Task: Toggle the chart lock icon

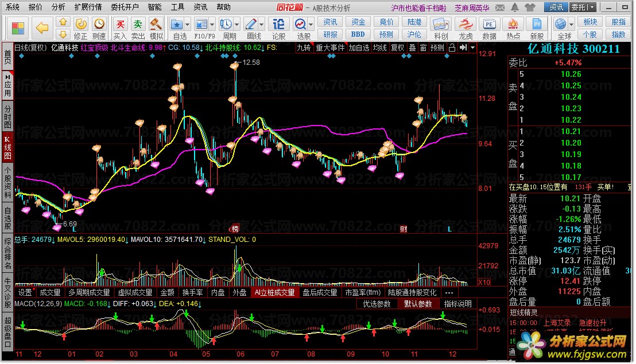Action: coord(452,48)
